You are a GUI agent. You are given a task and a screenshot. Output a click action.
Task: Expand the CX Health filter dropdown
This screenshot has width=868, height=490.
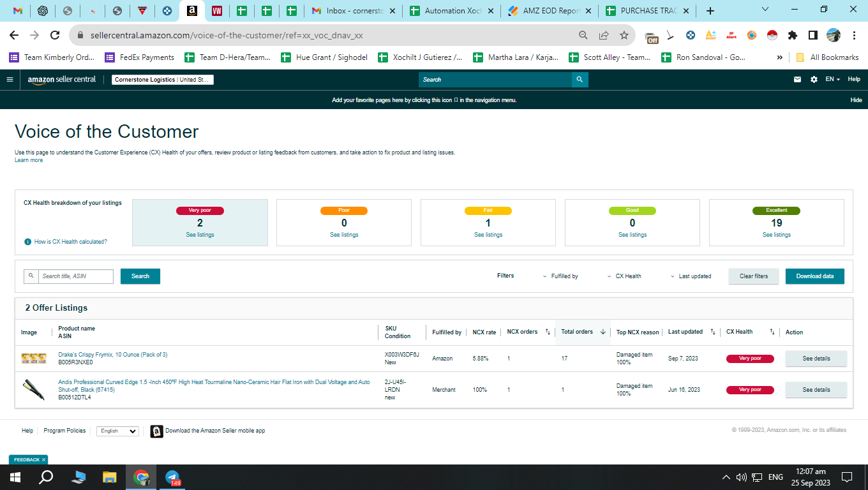point(624,276)
